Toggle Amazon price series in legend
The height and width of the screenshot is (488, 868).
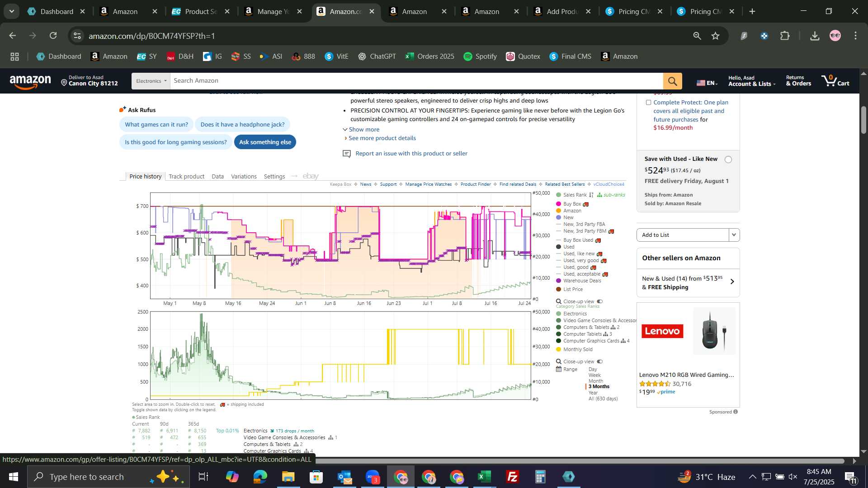pos(569,211)
